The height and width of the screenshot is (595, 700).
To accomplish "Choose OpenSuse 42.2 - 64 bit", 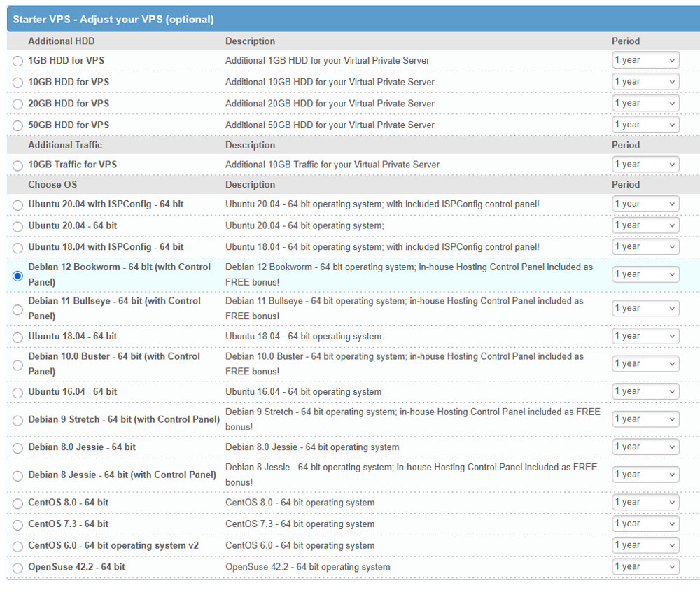I will coord(17,566).
